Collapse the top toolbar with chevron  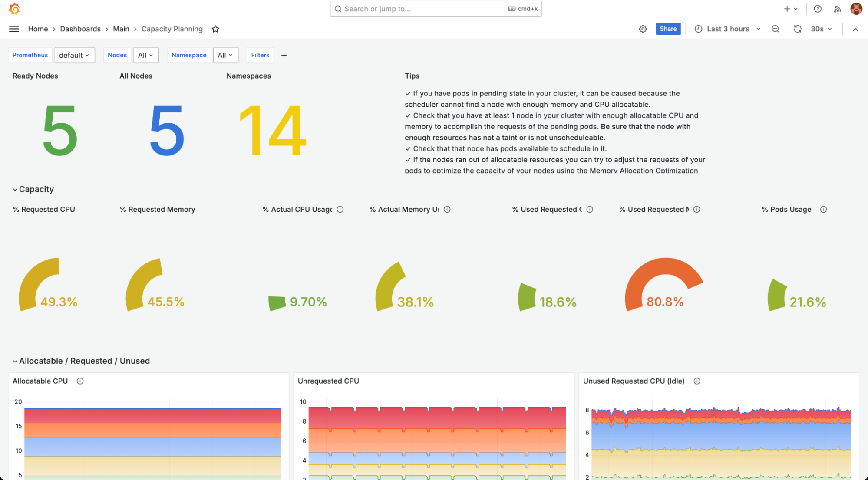pos(855,29)
